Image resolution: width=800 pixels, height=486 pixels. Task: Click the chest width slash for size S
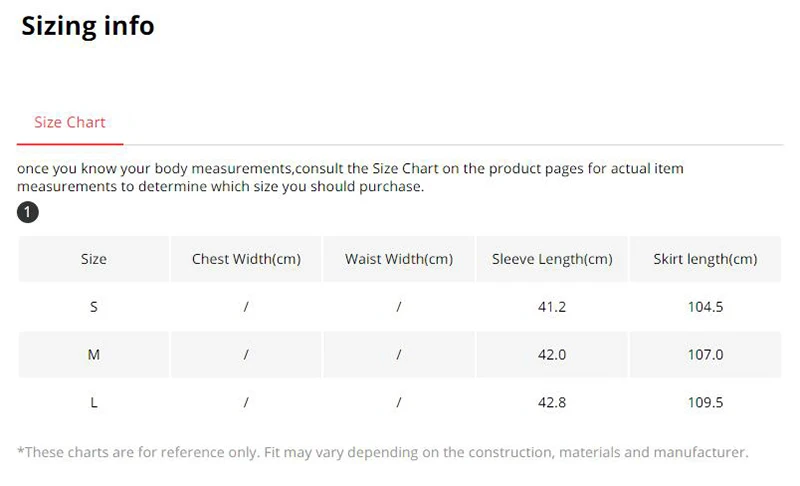tap(246, 307)
